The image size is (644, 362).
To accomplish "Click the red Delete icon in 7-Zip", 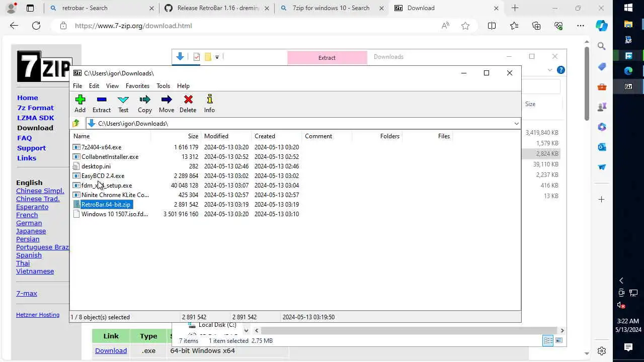I will click(188, 104).
